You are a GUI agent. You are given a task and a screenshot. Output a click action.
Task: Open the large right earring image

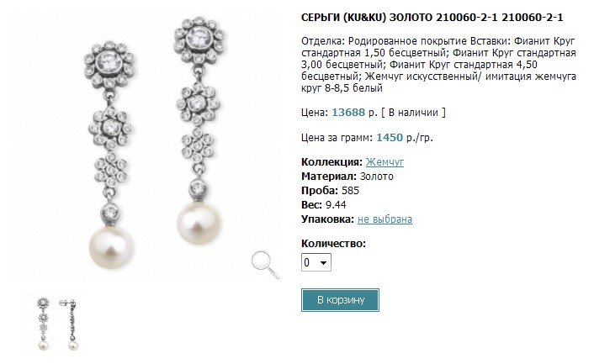pyautogui.click(x=199, y=130)
